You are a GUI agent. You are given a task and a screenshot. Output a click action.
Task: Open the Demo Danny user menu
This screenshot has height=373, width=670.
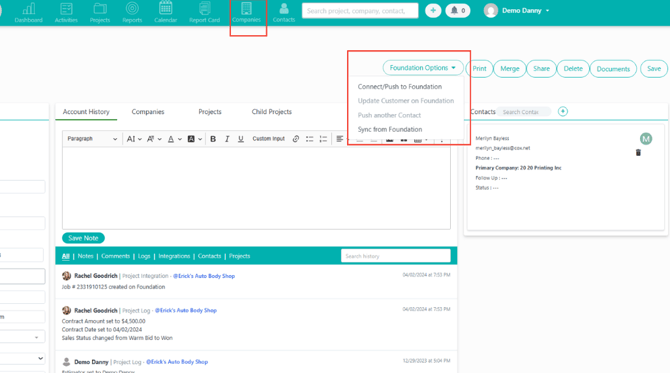526,11
